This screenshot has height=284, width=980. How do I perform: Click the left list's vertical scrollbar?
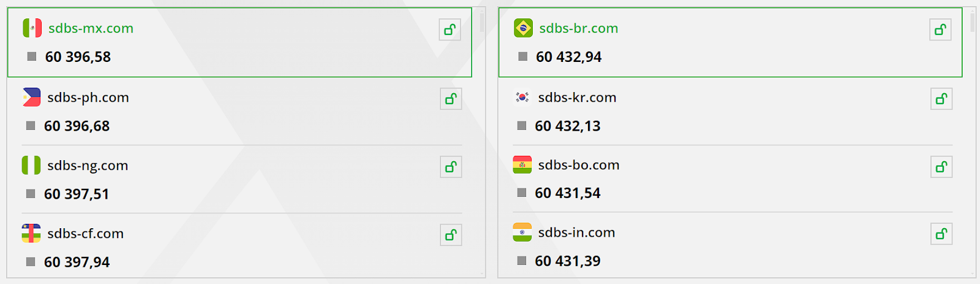coord(482,142)
